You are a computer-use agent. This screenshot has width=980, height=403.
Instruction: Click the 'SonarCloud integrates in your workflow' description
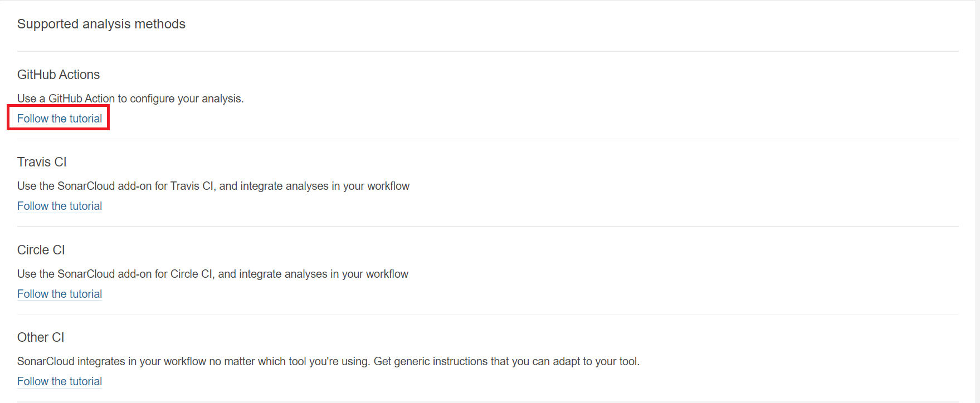point(328,361)
